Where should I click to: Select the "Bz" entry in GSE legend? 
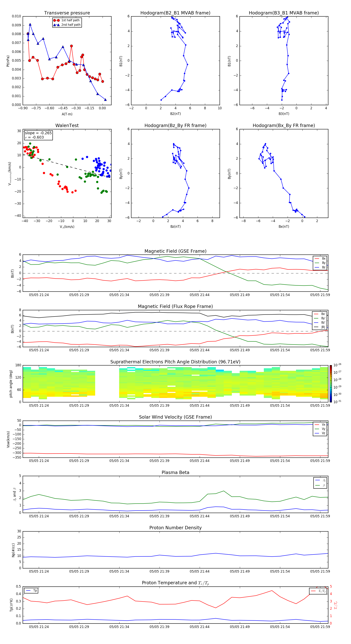pyautogui.click(x=320, y=267)
